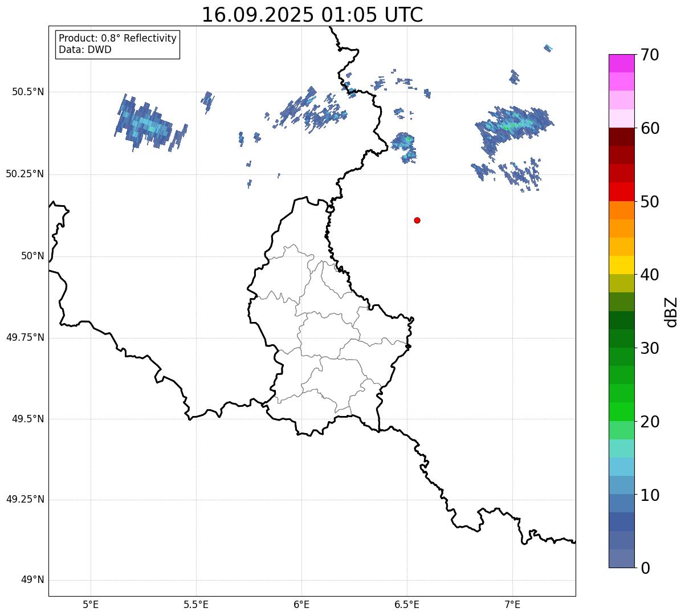This screenshot has height=616, width=685.
Task: Click the magenta top swatch of the colorbar
Action: tap(621, 63)
